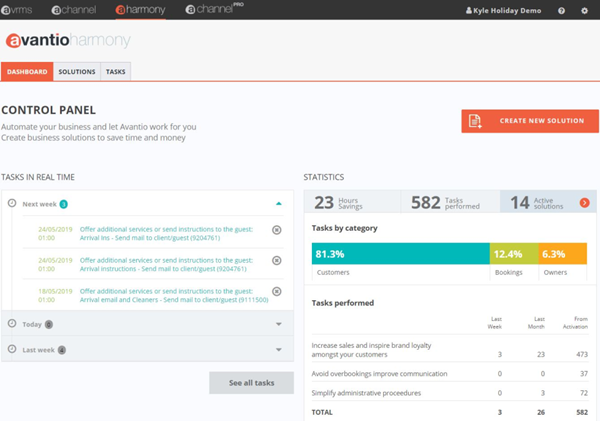Open the settings gear icon

584,11
